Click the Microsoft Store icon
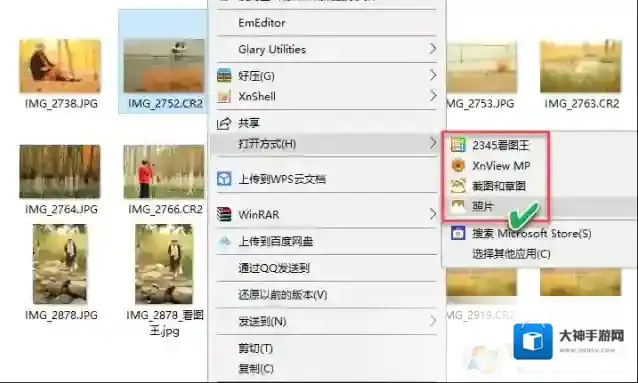Screen dimensions: 638x383 point(458,233)
